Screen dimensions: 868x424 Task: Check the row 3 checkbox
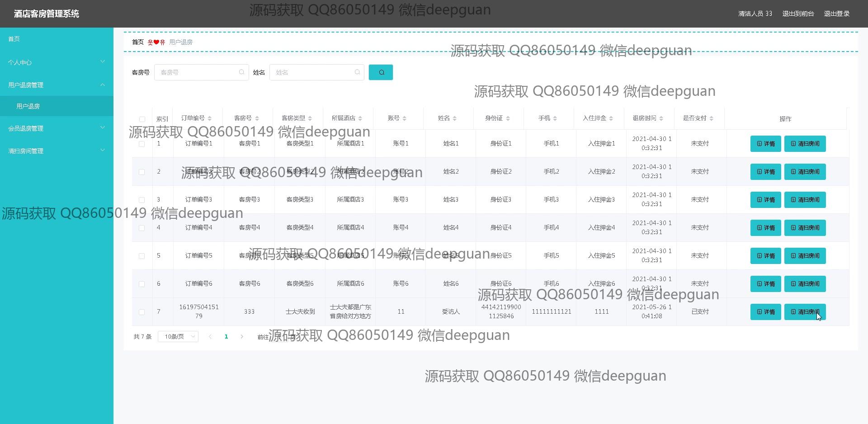142,200
